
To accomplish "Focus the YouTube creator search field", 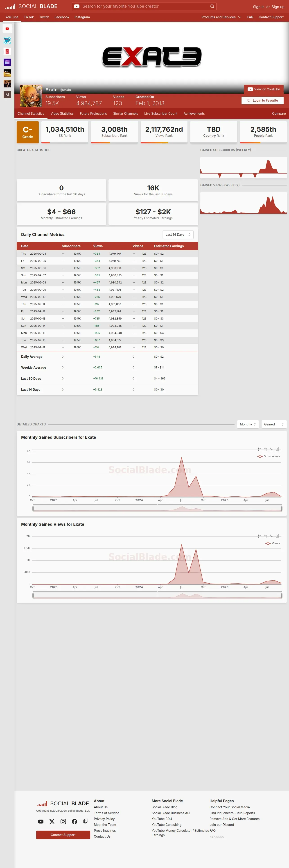I will 144,6.
